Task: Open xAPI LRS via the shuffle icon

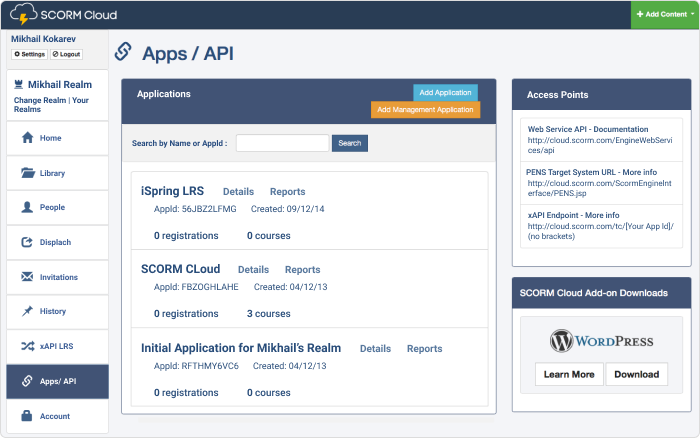Action: (27, 346)
